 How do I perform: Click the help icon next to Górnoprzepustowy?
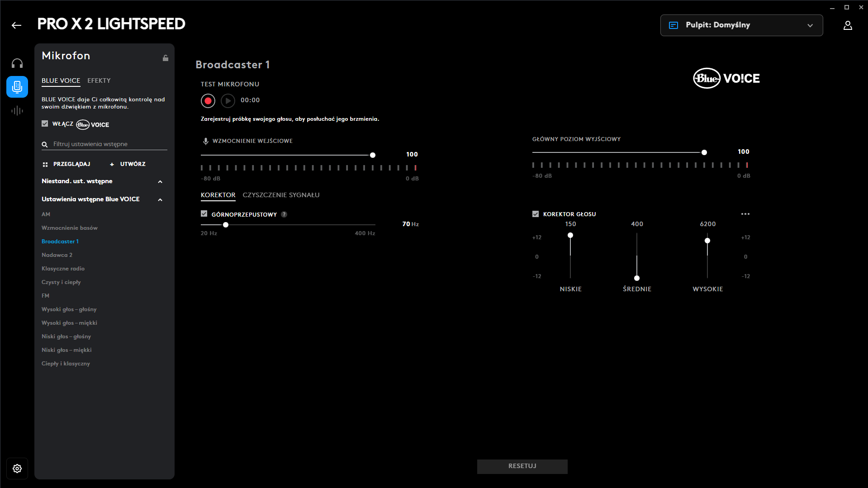tap(284, 214)
